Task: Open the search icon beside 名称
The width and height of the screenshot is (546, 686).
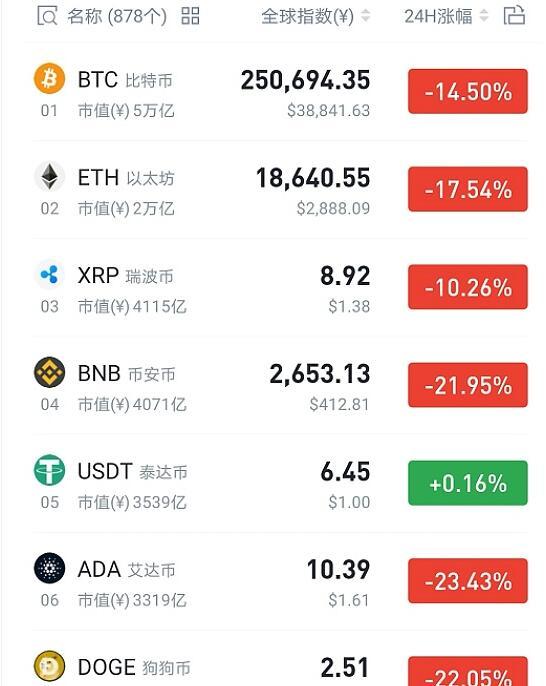Action: click(x=47, y=16)
